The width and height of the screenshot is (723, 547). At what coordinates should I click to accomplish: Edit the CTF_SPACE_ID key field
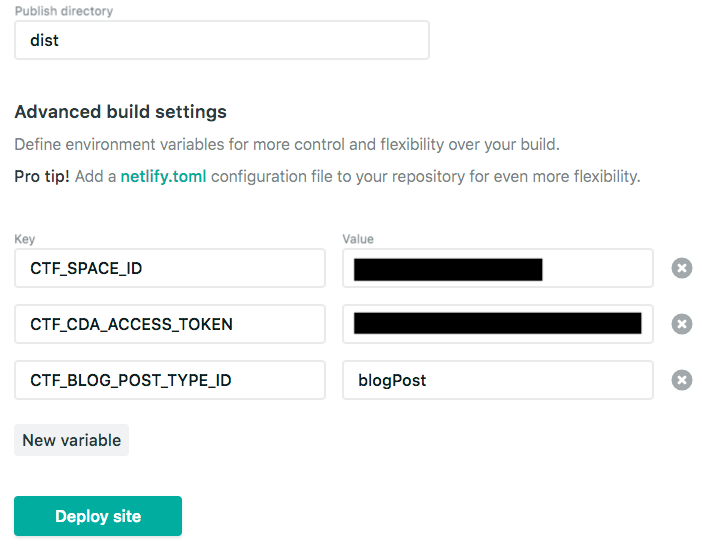(x=170, y=268)
